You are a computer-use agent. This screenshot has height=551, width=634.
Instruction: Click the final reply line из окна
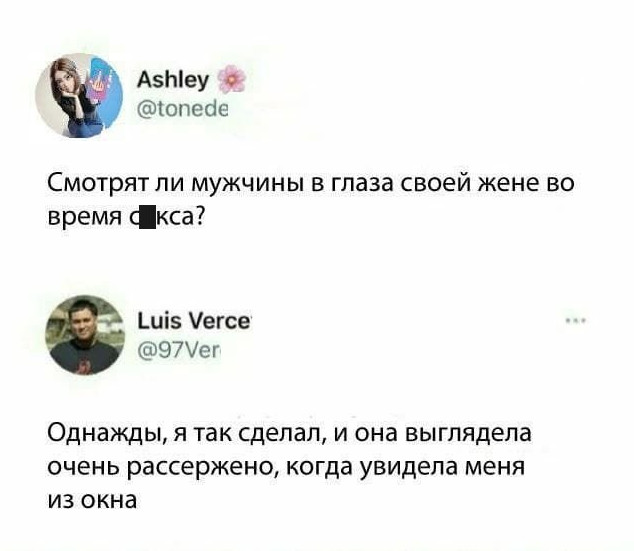[93, 500]
